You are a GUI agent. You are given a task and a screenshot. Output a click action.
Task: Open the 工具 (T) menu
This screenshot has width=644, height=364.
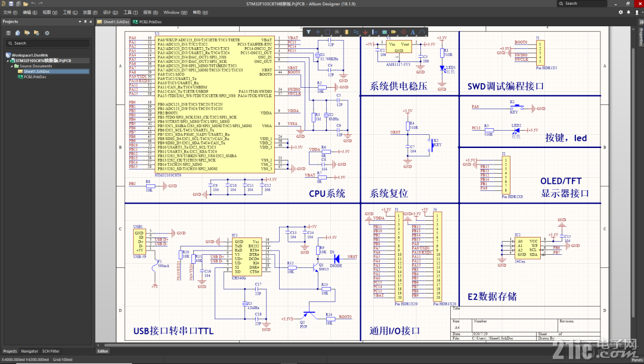coord(131,13)
